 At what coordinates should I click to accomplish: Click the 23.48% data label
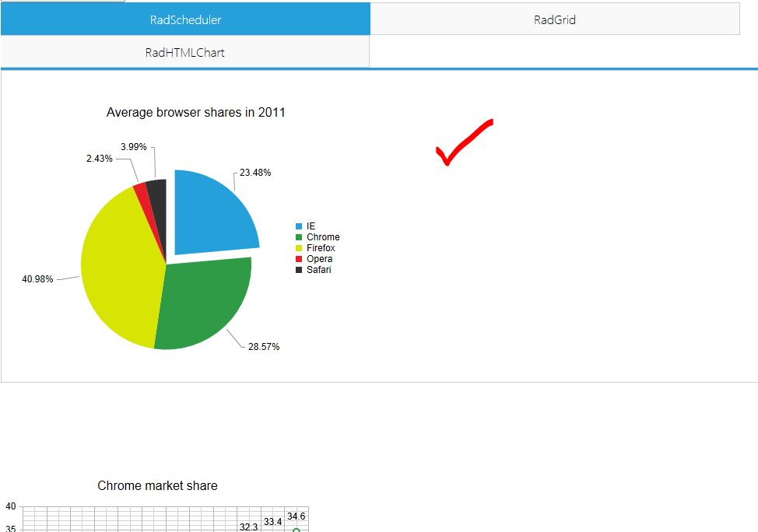[x=255, y=173]
